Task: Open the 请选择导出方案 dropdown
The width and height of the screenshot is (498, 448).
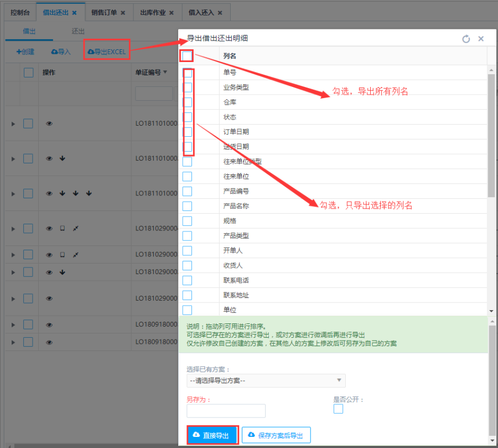Action: [x=266, y=380]
